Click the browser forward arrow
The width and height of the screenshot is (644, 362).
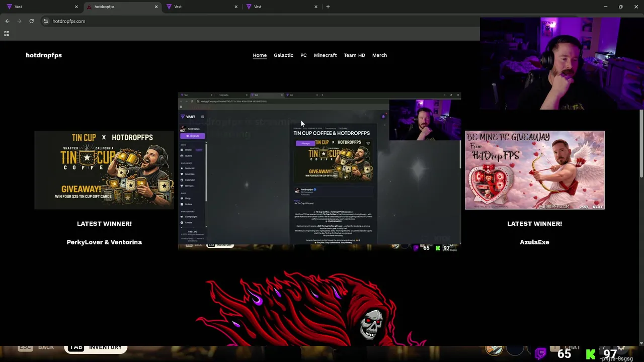[20, 21]
